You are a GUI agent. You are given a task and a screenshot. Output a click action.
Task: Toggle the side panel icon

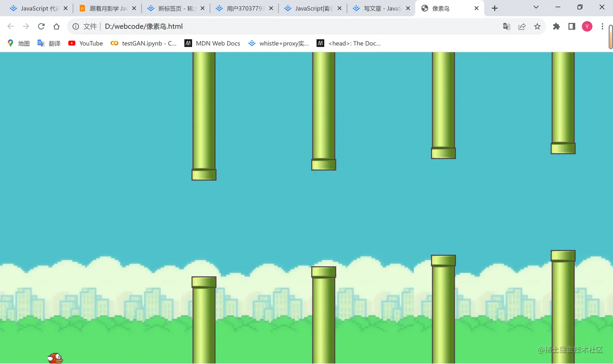pyautogui.click(x=572, y=26)
